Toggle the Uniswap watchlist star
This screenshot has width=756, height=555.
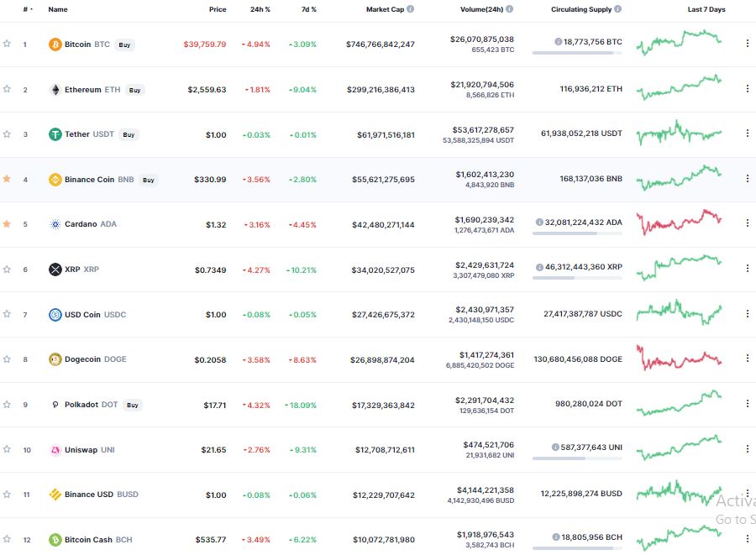click(x=7, y=449)
